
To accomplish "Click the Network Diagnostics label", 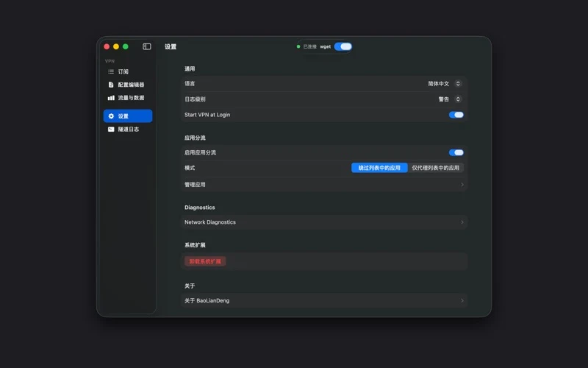I will point(210,222).
